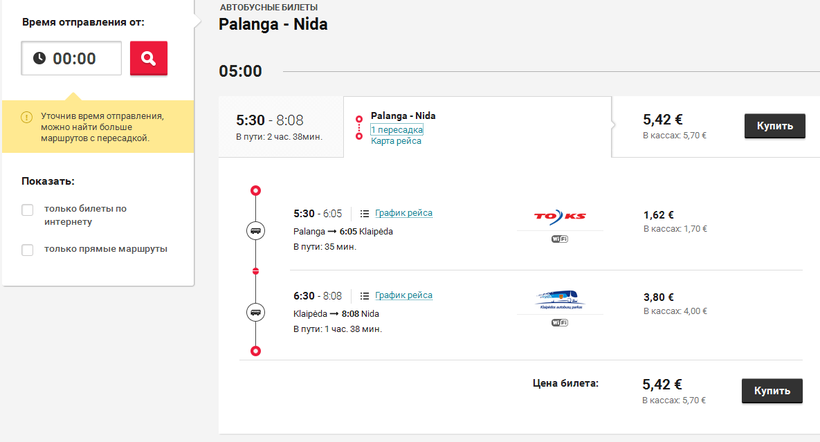The width and height of the screenshot is (820, 442).
Task: Click the departure time input field
Action: tap(82, 58)
